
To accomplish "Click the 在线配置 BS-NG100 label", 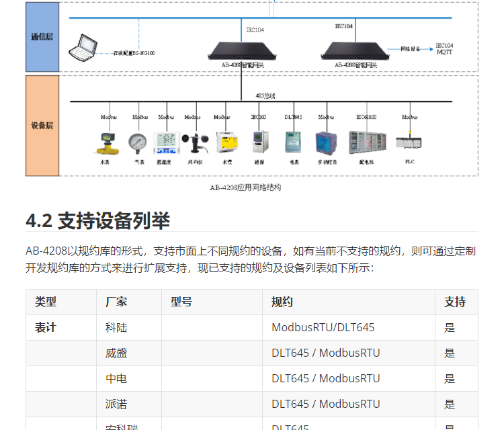I will (x=134, y=53).
